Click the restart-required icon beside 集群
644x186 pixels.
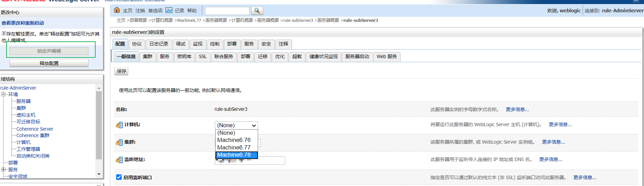[119, 142]
